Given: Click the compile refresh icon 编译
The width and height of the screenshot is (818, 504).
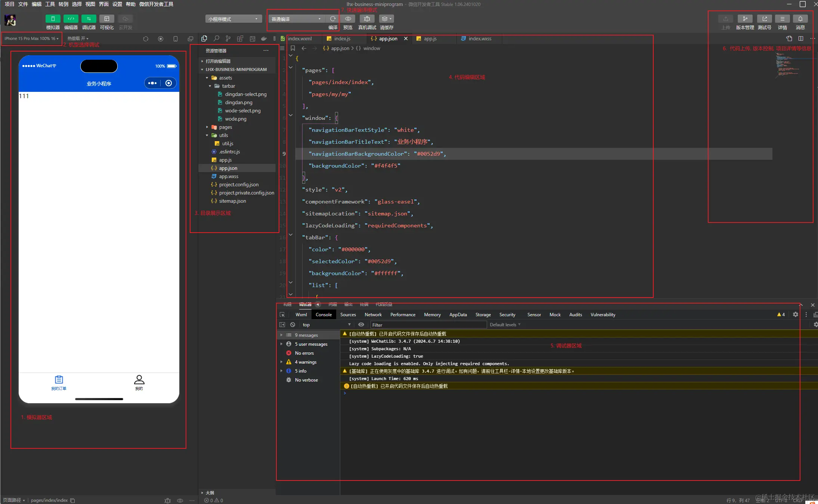Looking at the screenshot, I should [x=332, y=19].
